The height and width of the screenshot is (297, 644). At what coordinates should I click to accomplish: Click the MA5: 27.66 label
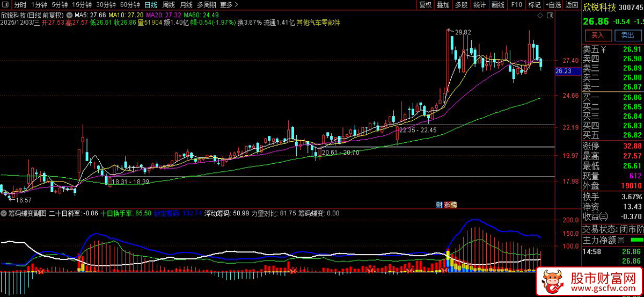pos(90,15)
